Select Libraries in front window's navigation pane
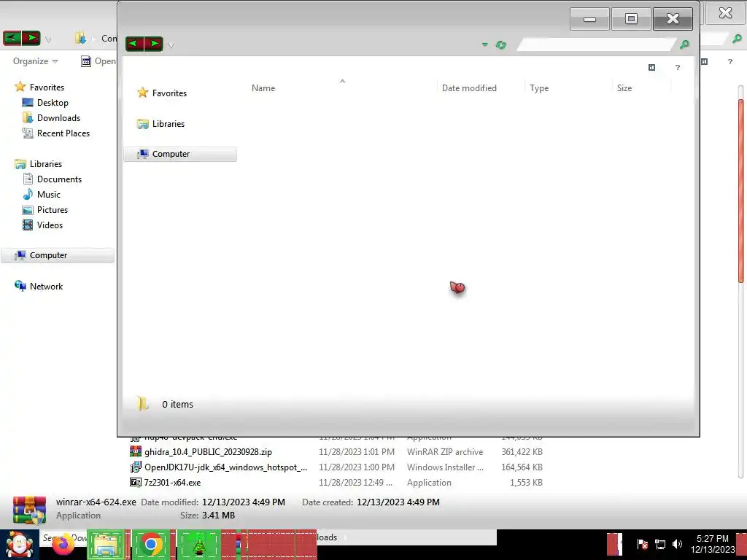Screen dimensions: 747x560 pyautogui.click(x=161, y=124)
